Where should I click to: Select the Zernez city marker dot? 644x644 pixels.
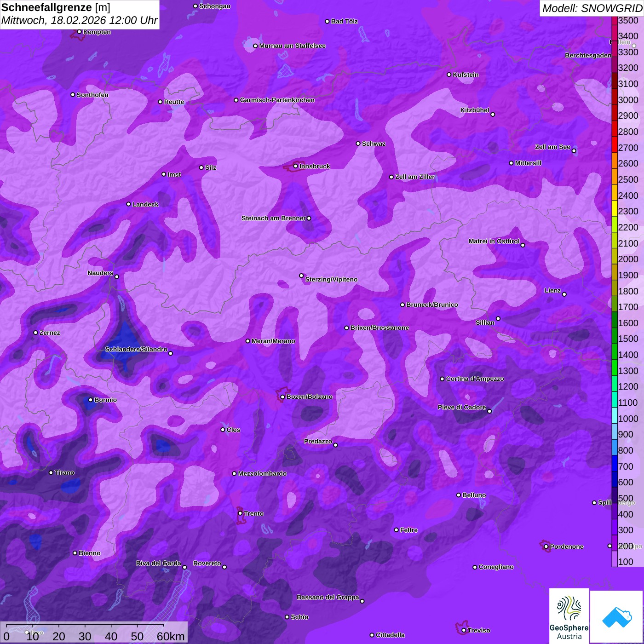point(36,333)
